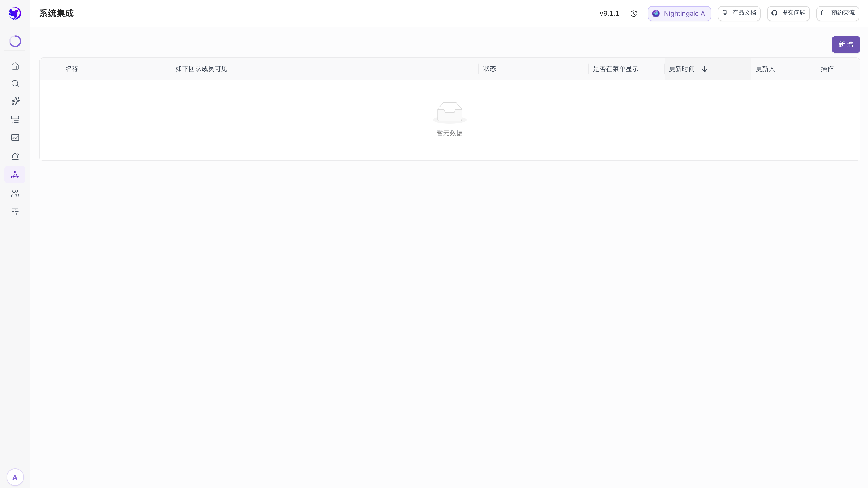Viewport: 868px width, 488px height.
Task: Click the Nightingale bird logo
Action: point(15,14)
